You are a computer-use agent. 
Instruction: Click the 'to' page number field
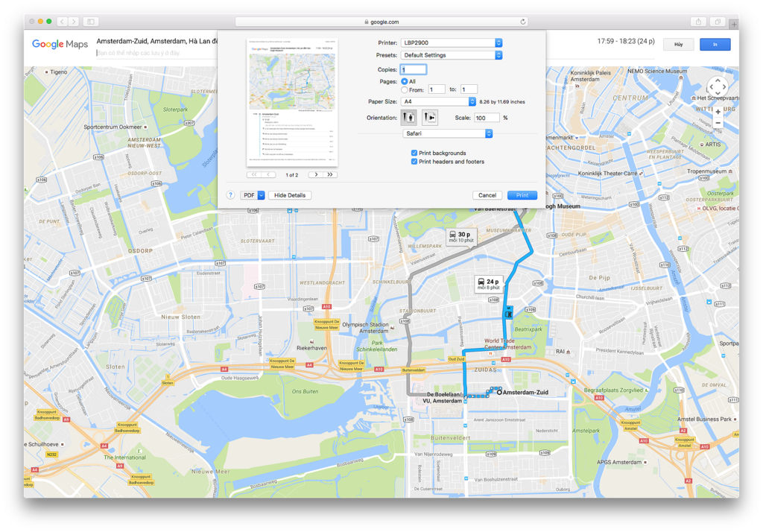click(469, 89)
